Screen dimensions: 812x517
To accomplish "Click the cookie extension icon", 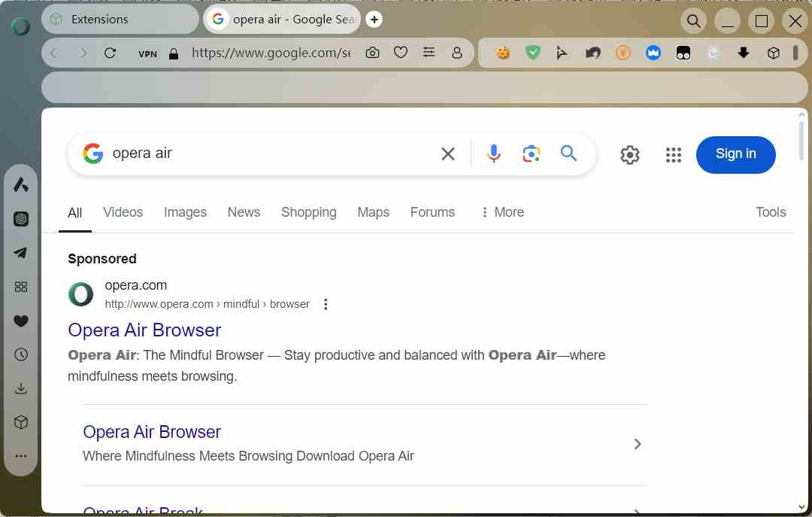I will pos(503,53).
